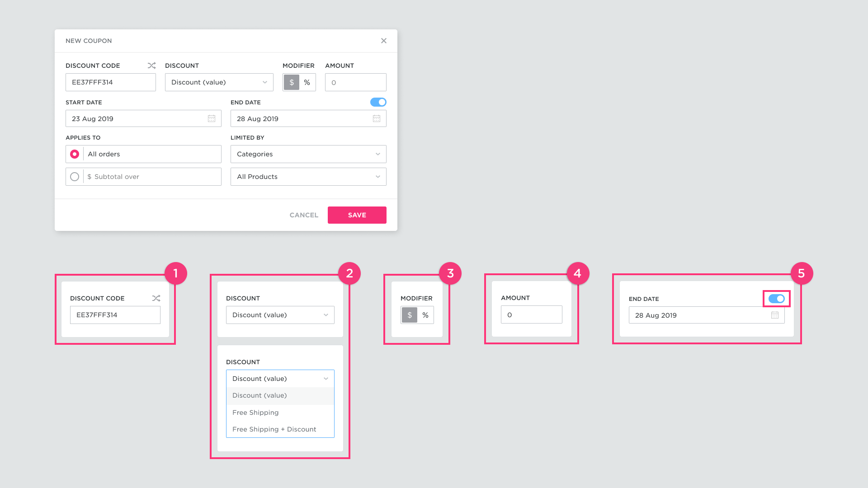Click the Save button
868x488 pixels.
tap(357, 215)
